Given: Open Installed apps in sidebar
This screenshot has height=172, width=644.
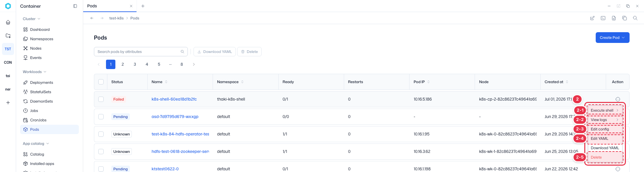Looking at the screenshot, I should (50, 164).
